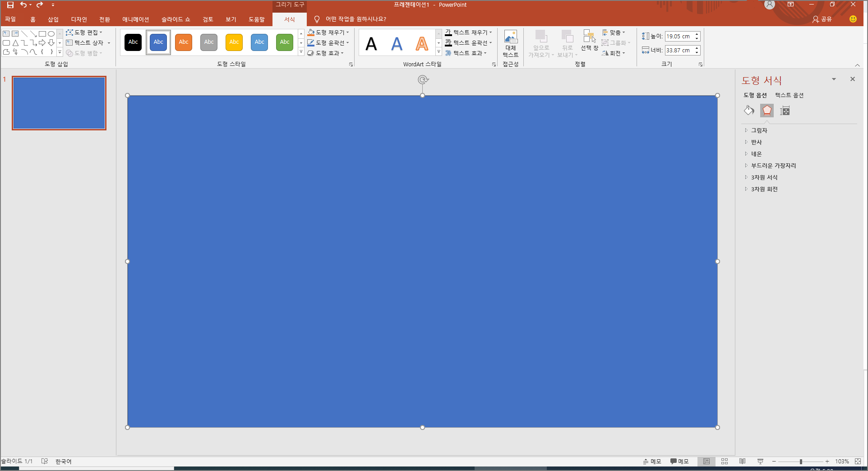Switch to 텍스트 옵션 in format pane
868x471 pixels.
click(790, 95)
